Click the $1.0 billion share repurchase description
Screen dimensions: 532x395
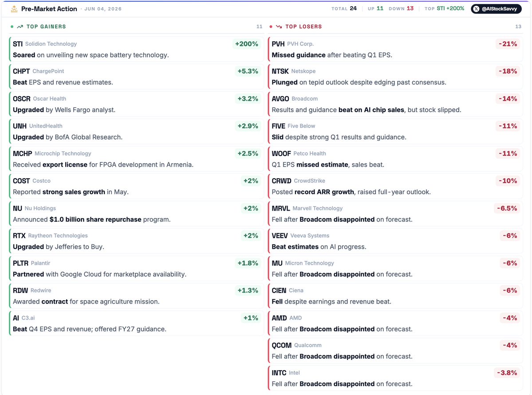point(91,219)
